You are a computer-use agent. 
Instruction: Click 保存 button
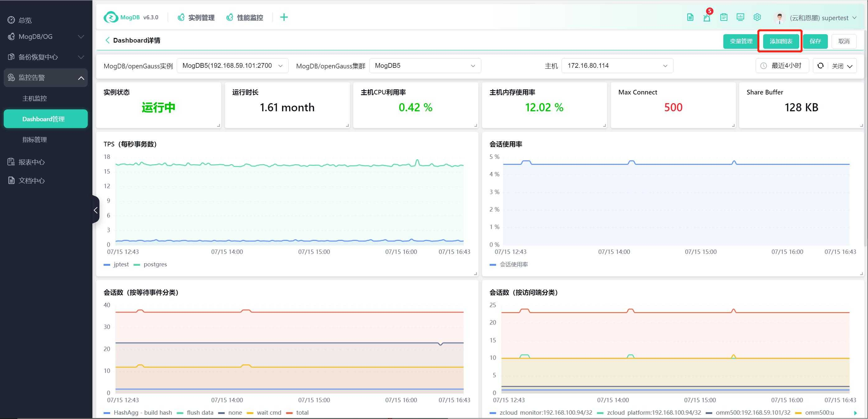click(x=815, y=41)
